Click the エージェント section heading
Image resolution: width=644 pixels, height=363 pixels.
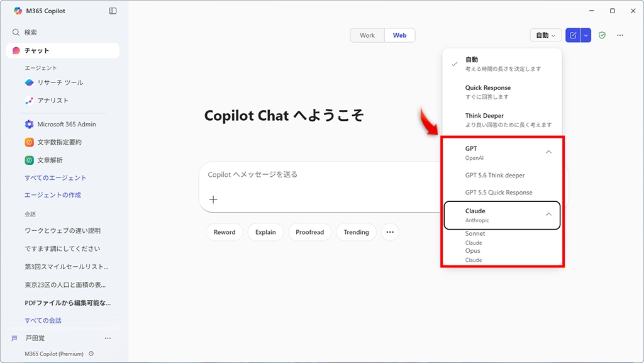41,68
